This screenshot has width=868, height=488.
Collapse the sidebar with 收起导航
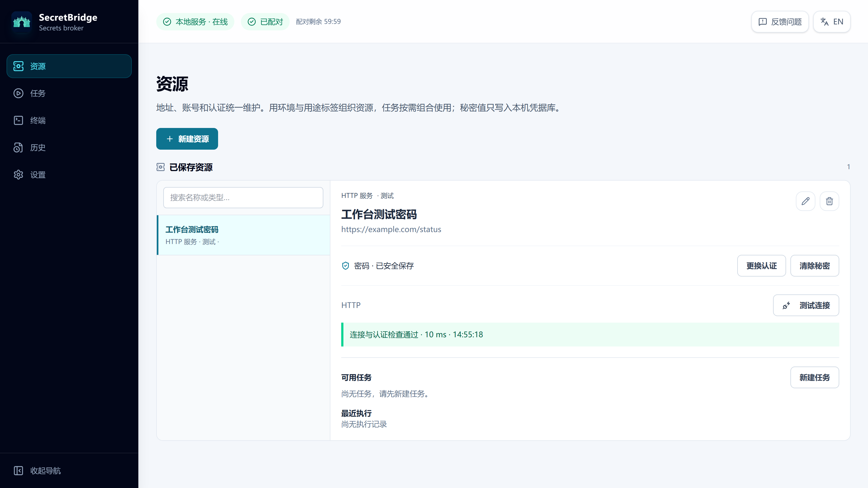(69, 470)
